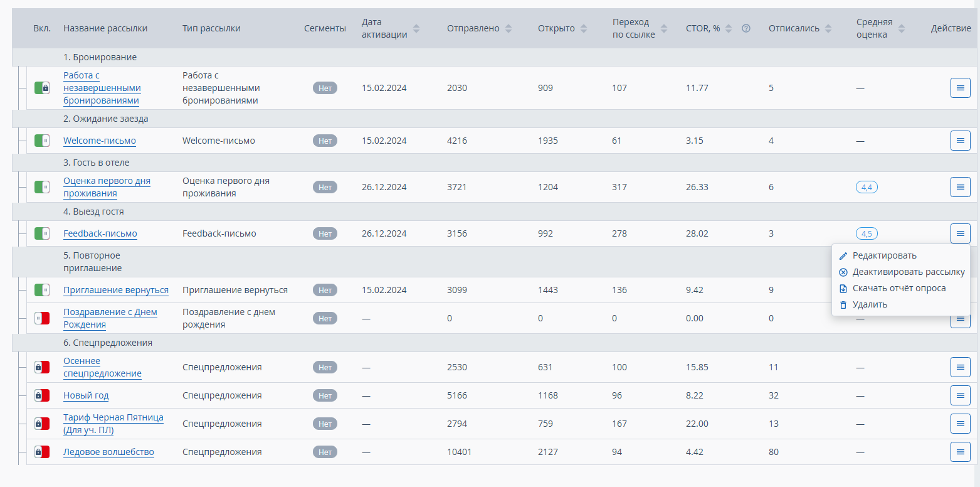Open the Оценка первого дня проживания link
The image size is (980, 487).
(x=107, y=187)
